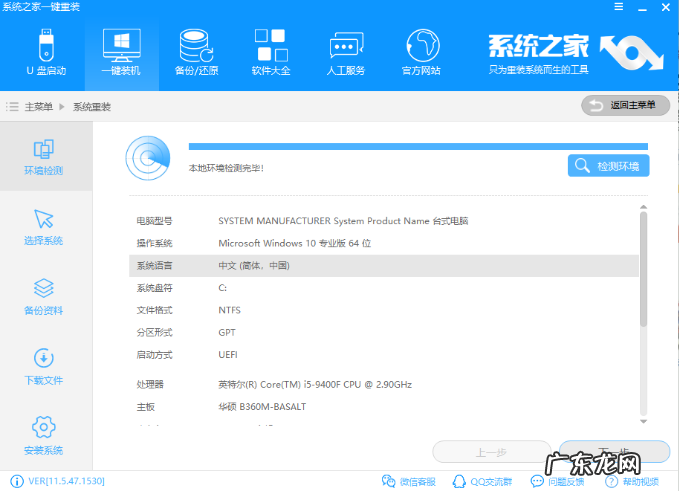Viewport: 679px width, 493px height.
Task: Click the 主板 B360M-BASALT row
Action: (384, 407)
